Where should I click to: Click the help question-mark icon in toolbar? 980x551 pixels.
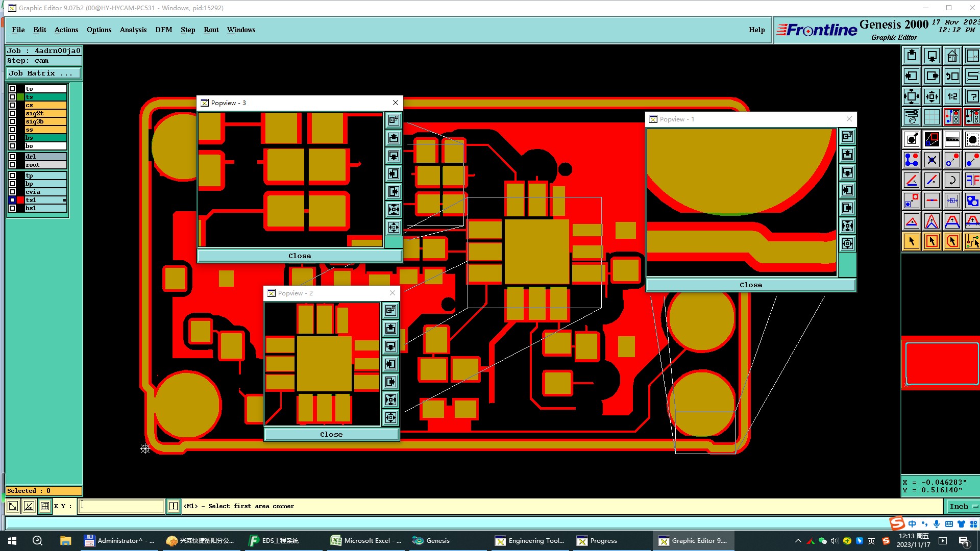(972, 96)
